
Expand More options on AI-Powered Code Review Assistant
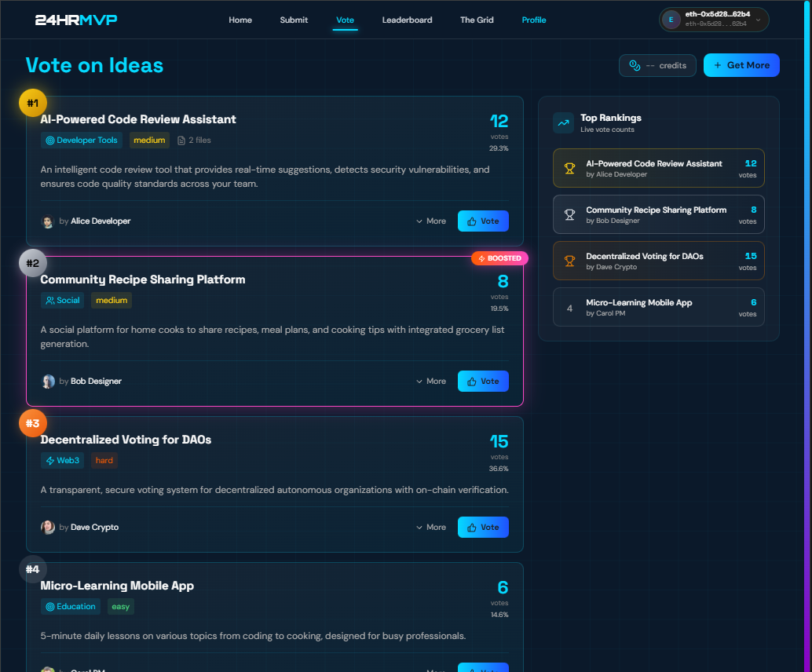click(x=430, y=221)
